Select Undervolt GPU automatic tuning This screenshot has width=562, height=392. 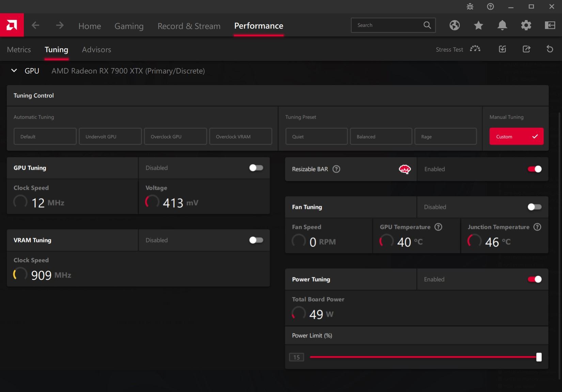110,136
